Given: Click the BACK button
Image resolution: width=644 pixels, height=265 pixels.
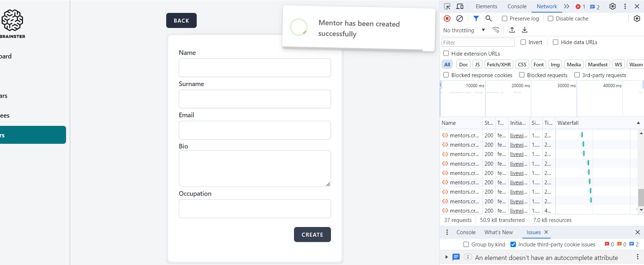Looking at the screenshot, I should [x=181, y=20].
